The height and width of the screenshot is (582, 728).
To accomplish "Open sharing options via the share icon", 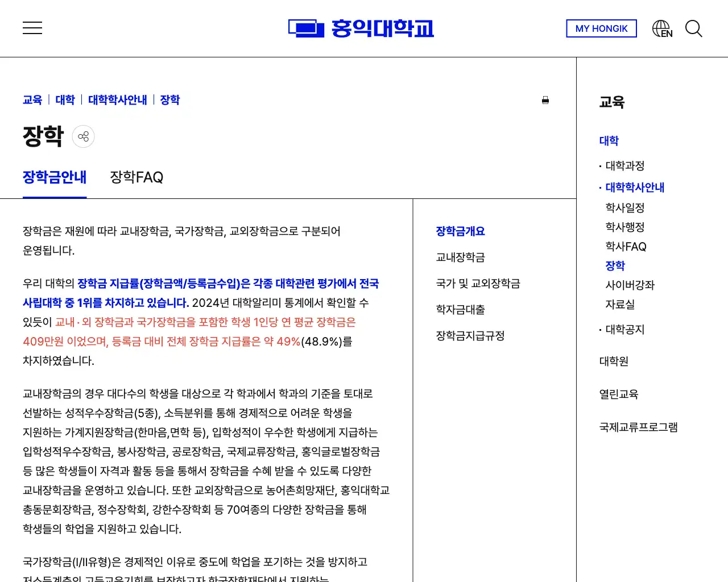I will tap(83, 136).
